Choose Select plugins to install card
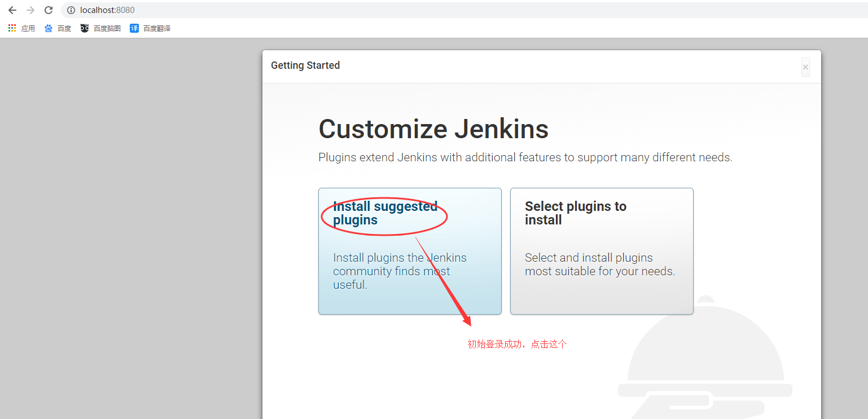Viewport: 868px width, 419px height. click(602, 251)
